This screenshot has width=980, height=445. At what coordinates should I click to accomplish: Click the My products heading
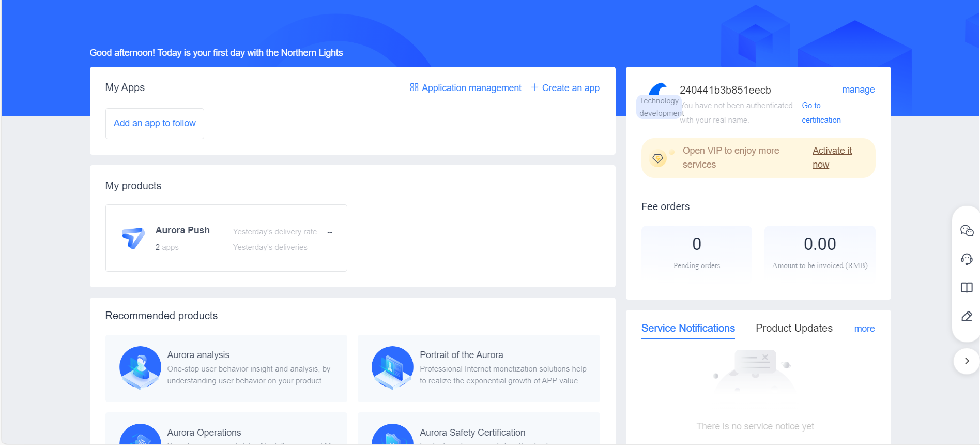click(133, 186)
